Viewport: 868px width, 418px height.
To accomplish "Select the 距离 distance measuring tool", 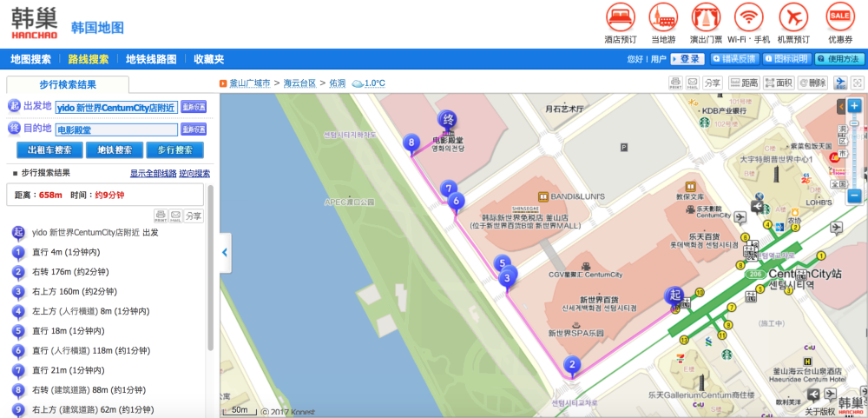I will click(744, 83).
